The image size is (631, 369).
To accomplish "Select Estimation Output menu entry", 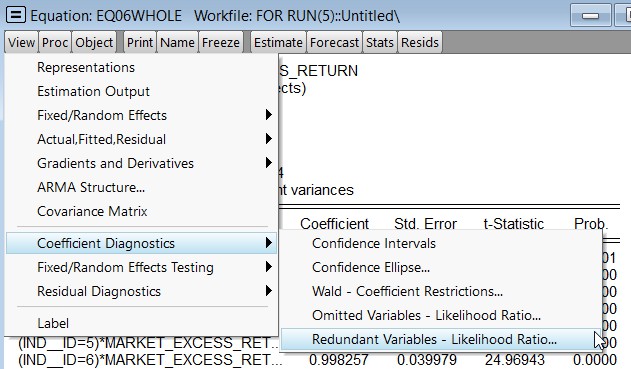I will point(141,91).
